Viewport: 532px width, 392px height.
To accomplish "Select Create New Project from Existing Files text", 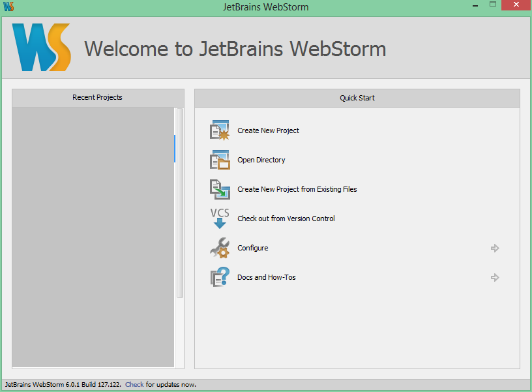I will (297, 189).
